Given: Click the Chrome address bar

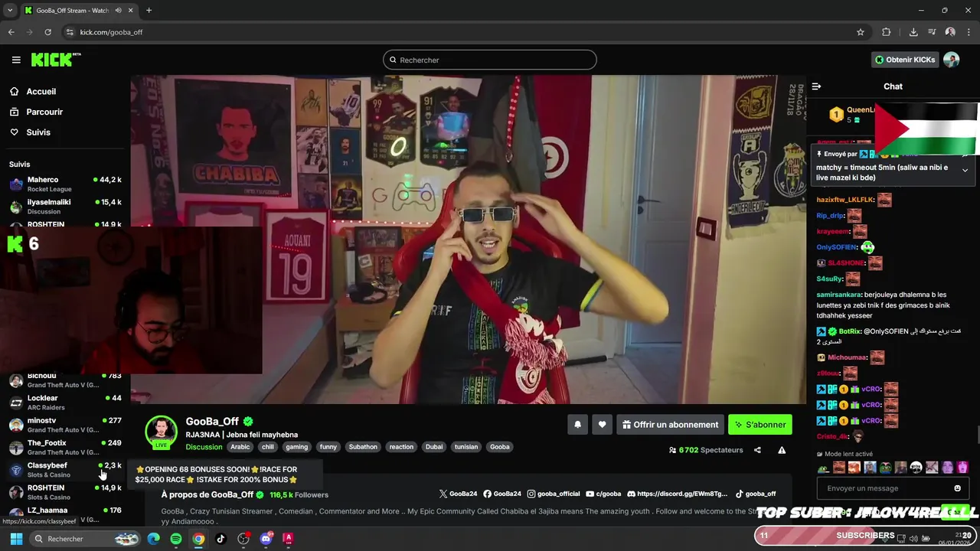Looking at the screenshot, I should coord(459,32).
